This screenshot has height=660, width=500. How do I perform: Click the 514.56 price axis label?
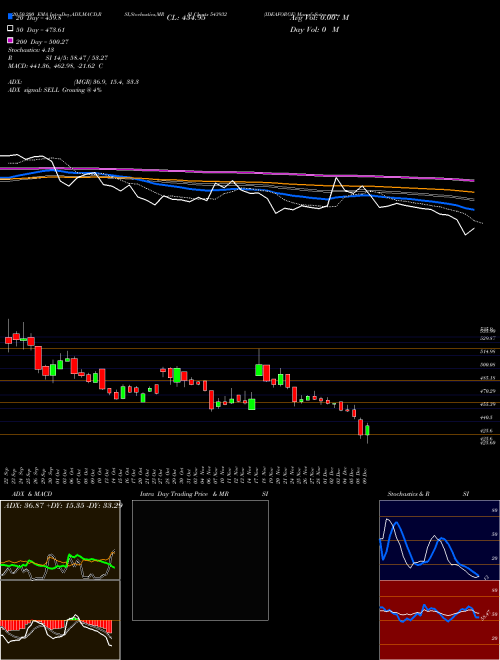tap(488, 351)
